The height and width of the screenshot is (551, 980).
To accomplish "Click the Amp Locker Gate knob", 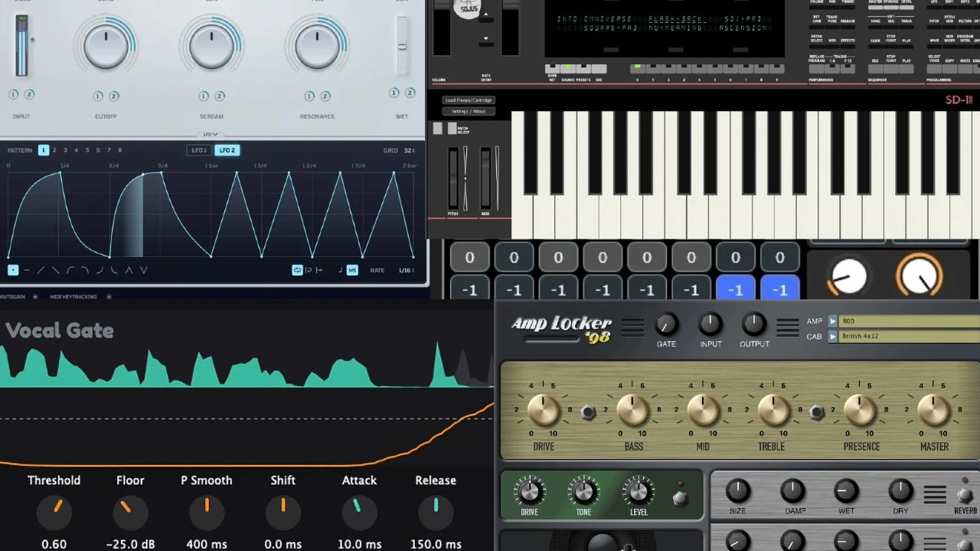I will click(666, 324).
